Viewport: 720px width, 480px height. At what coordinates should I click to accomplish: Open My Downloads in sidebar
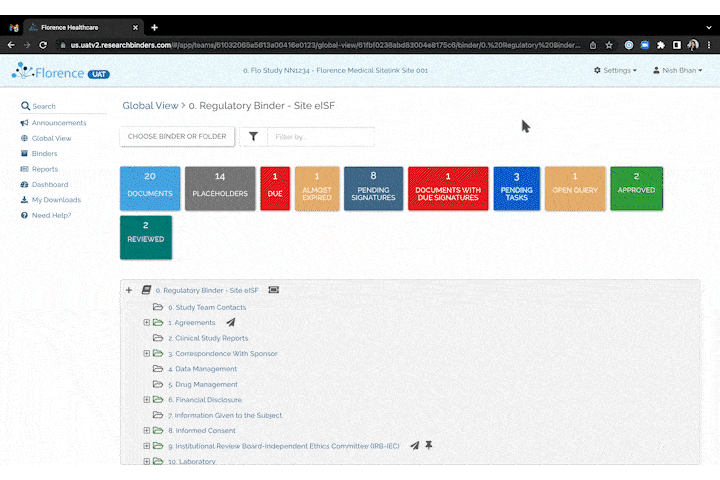[56, 200]
